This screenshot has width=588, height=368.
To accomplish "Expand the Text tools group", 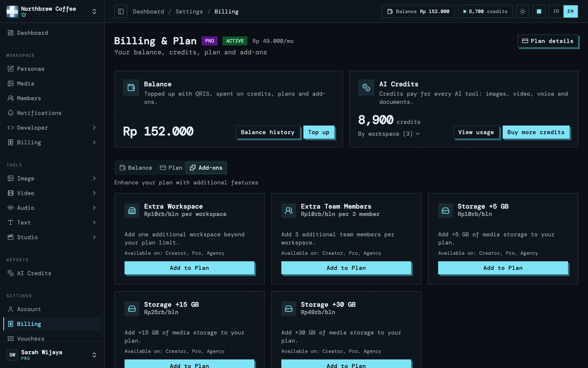I will (52, 222).
